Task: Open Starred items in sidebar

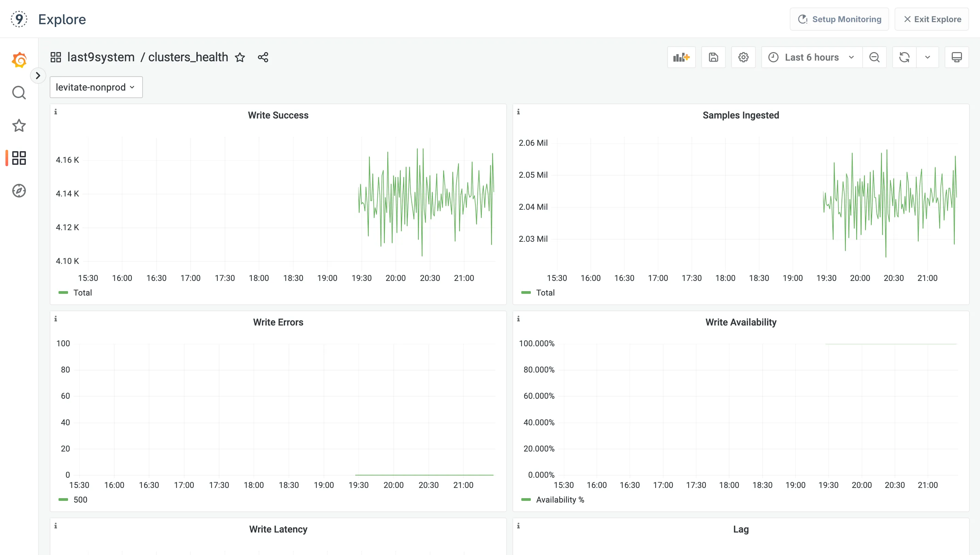Action: click(19, 125)
